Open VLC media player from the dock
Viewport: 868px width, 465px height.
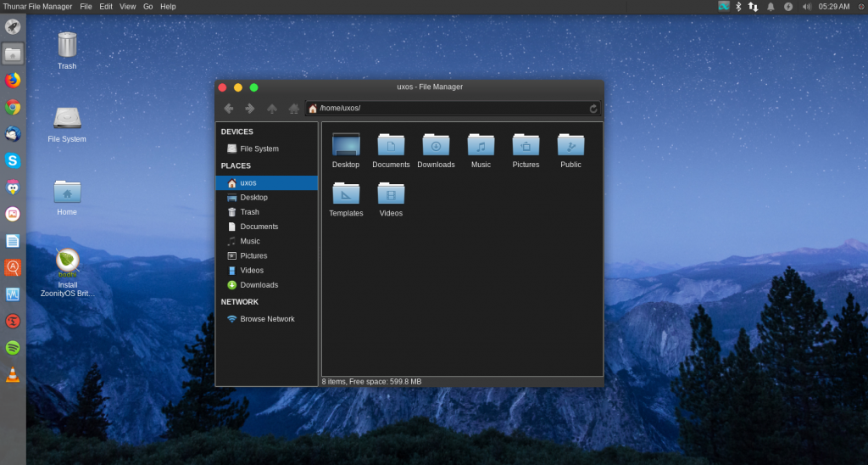click(x=13, y=374)
